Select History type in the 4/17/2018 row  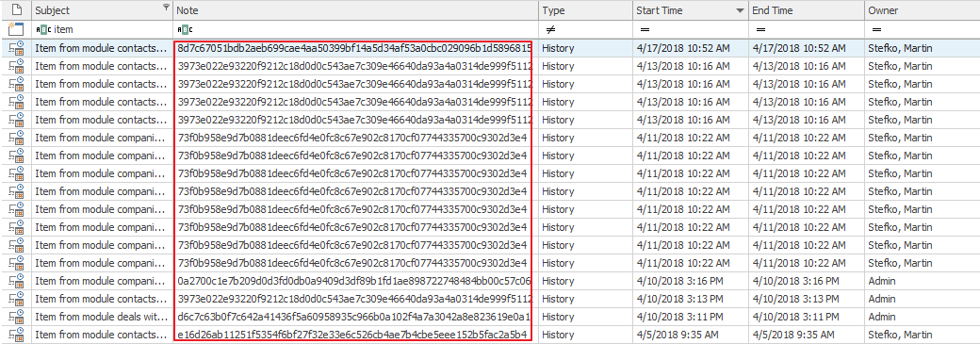[x=585, y=48]
